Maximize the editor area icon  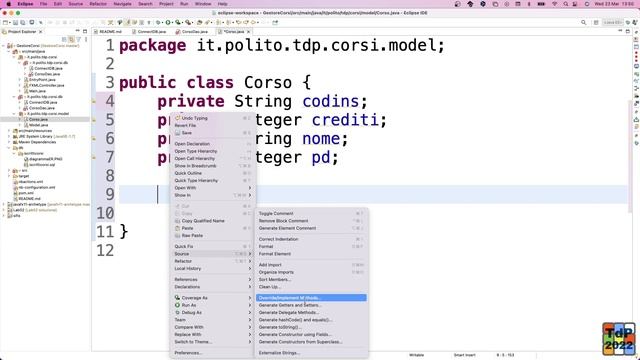click(628, 31)
